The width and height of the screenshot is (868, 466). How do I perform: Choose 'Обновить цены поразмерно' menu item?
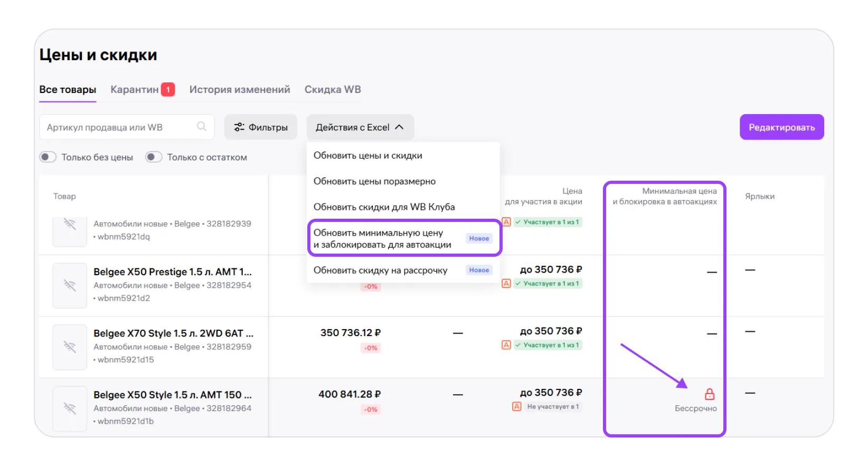point(374,181)
